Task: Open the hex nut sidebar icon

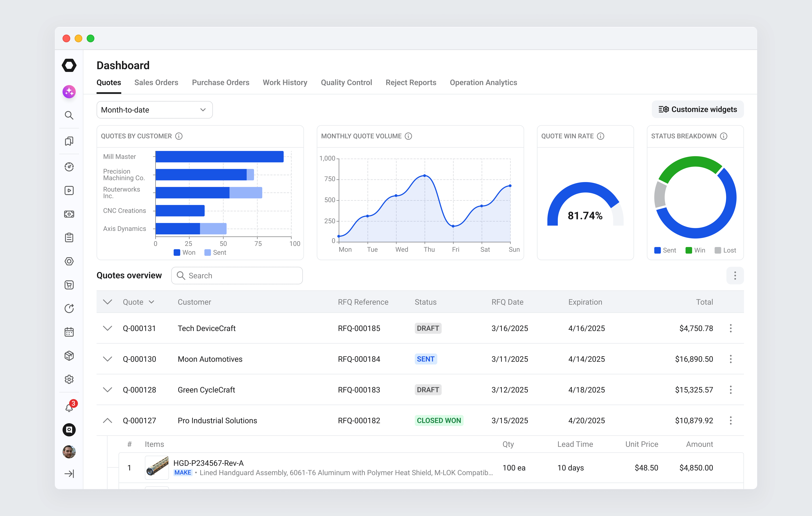Action: click(x=69, y=261)
